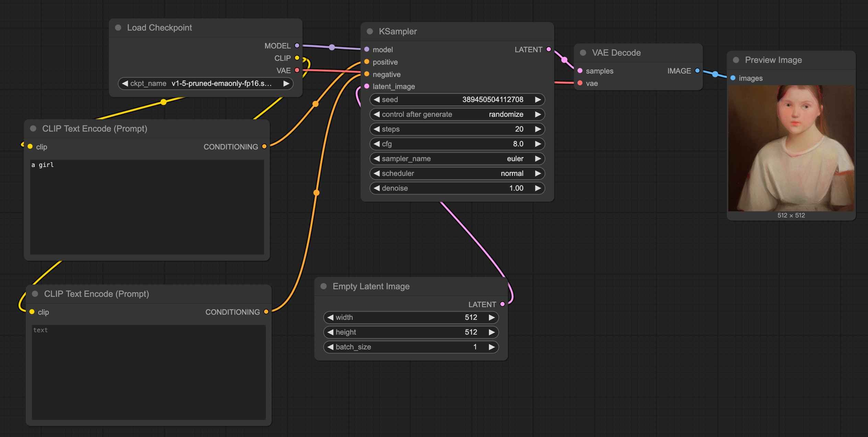Switch sampler_name to next option with right arrow

[538, 159]
